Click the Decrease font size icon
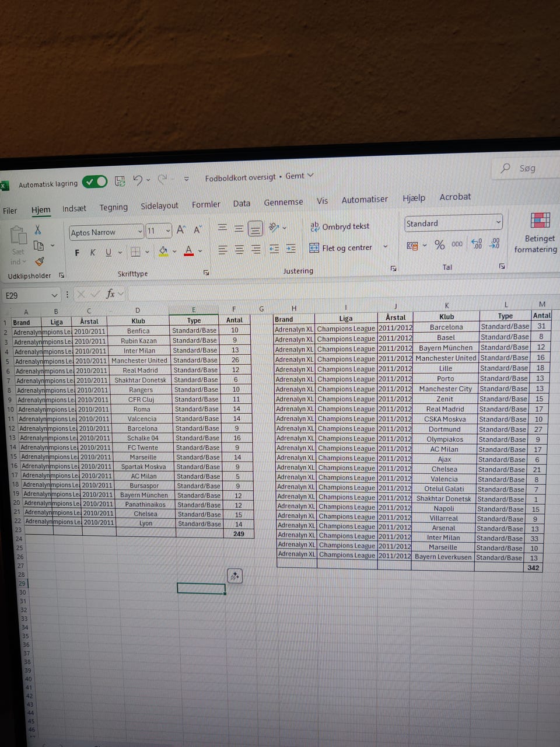 click(197, 229)
